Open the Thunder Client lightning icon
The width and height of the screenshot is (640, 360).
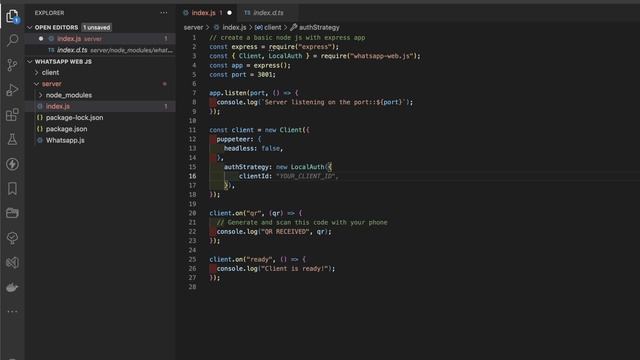pyautogui.click(x=13, y=164)
